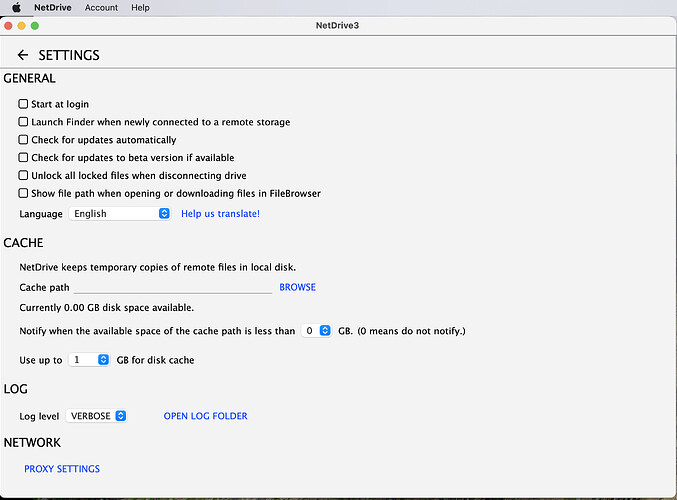Screen dimensions: 677x500
Task: Open the Language dropdown showing English
Action: pyautogui.click(x=120, y=213)
